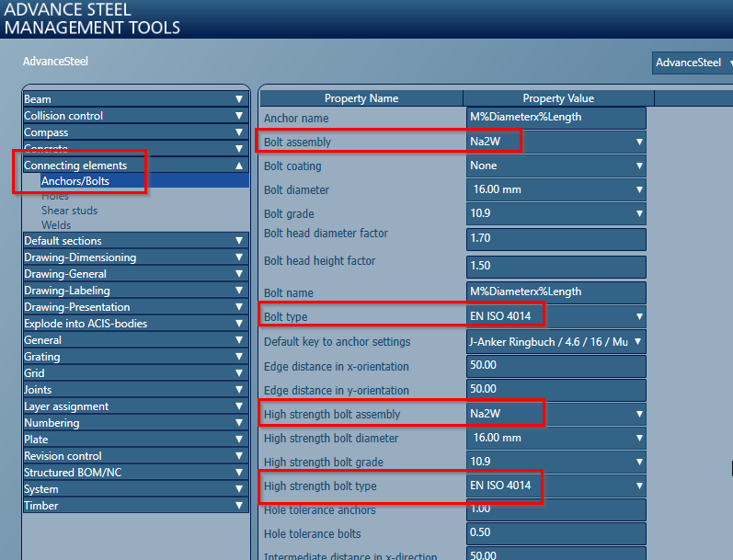Open the Bolt type dropdown
Image resolution: width=733 pixels, height=560 pixels.
tap(556, 316)
